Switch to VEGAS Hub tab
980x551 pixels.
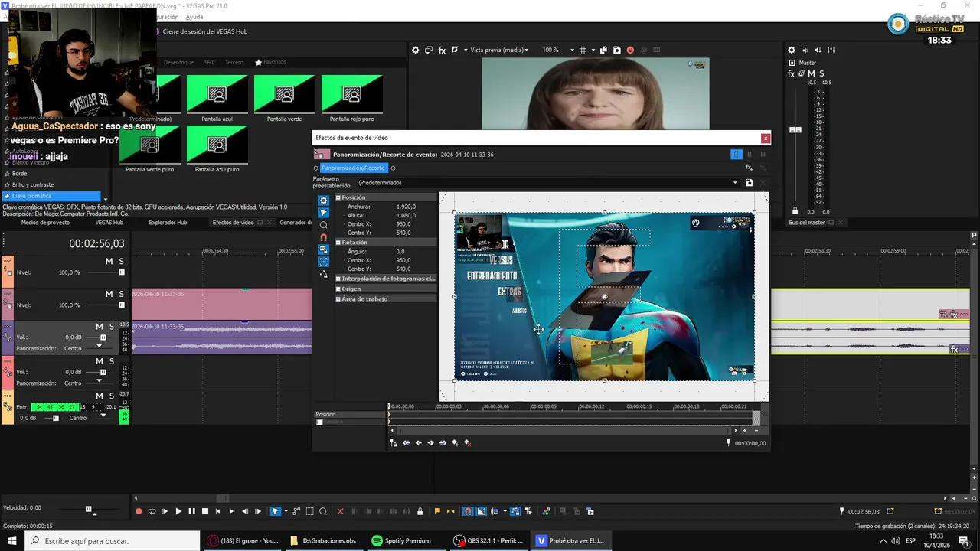tap(109, 223)
